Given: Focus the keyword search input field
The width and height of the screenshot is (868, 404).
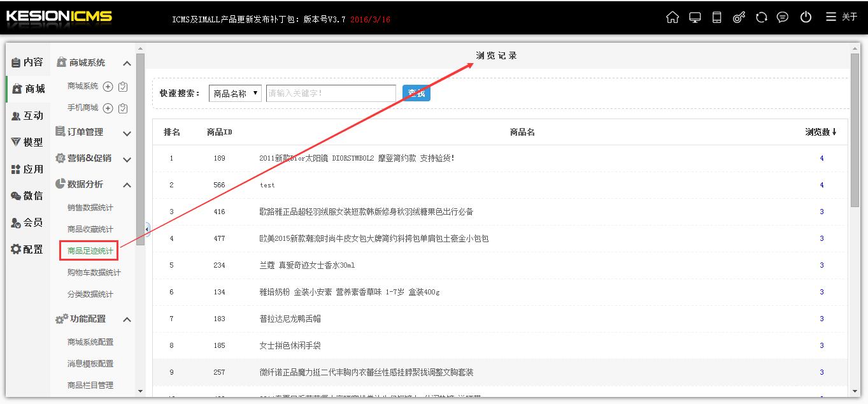Looking at the screenshot, I should (x=331, y=93).
